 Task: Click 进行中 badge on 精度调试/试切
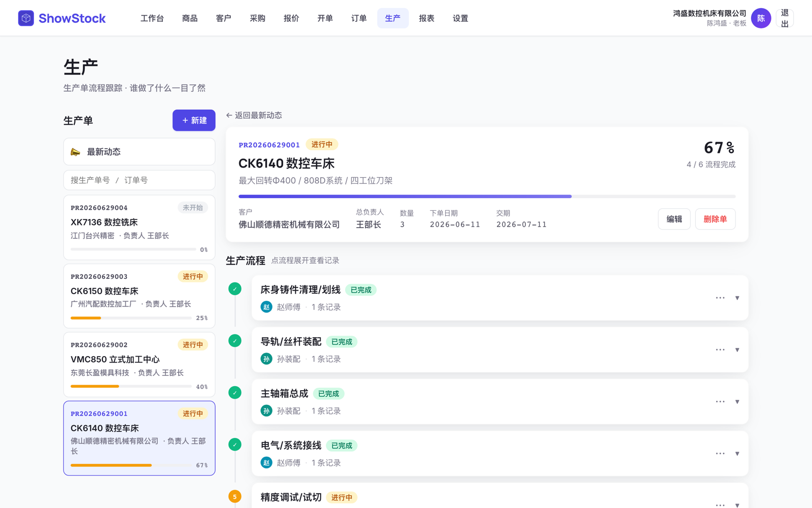pyautogui.click(x=342, y=497)
